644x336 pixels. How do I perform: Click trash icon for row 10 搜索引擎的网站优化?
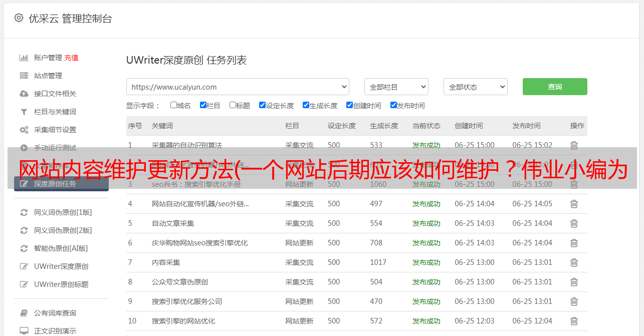pos(574,321)
